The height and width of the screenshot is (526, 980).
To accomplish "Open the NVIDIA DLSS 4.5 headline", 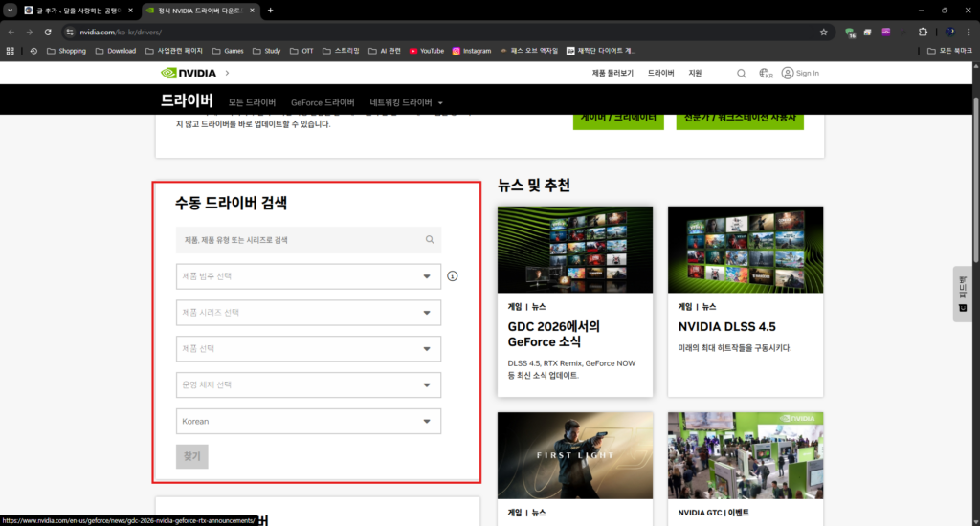I will (727, 327).
